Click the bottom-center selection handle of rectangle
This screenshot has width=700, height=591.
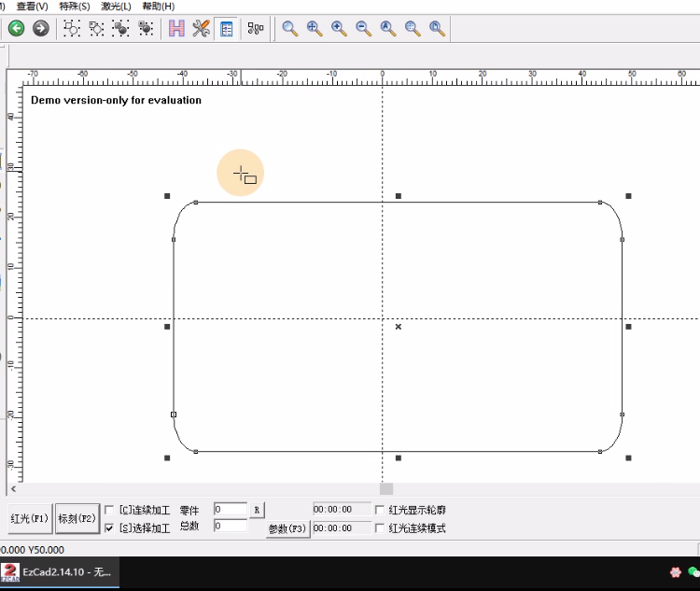[x=399, y=457]
